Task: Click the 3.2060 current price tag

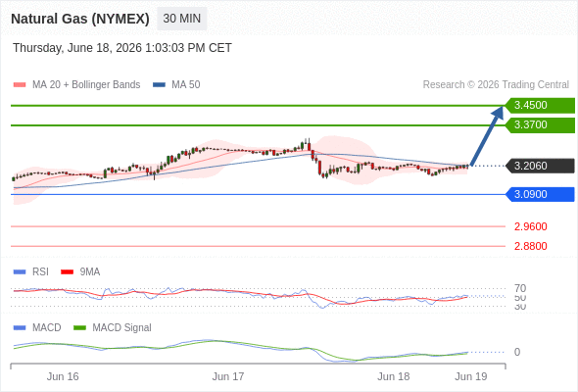Action: (540, 166)
